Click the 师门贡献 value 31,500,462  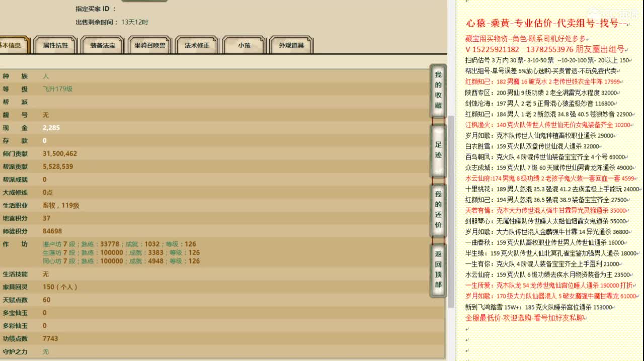(x=60, y=153)
